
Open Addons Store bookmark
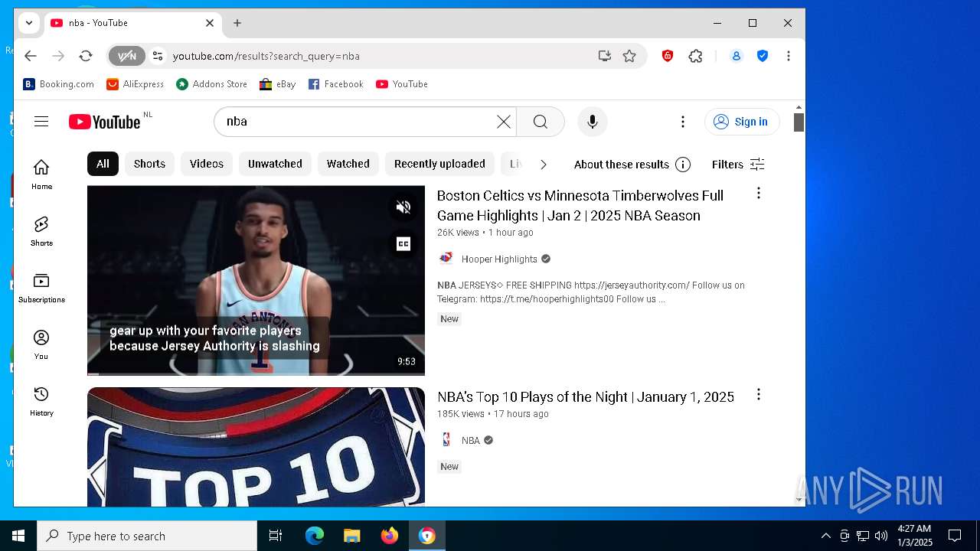click(x=211, y=84)
